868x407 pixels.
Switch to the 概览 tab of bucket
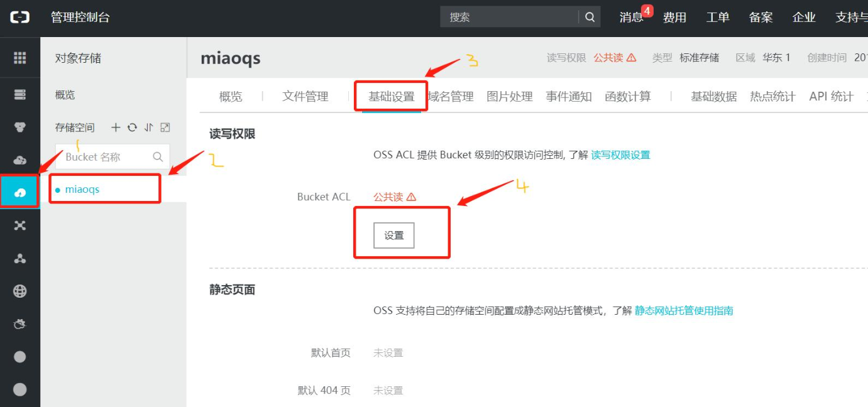coord(231,97)
